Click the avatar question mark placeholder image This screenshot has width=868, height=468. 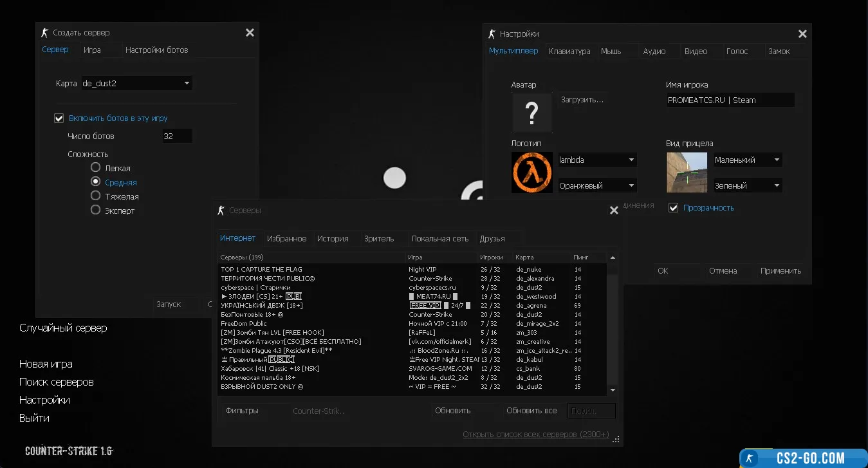(x=531, y=113)
